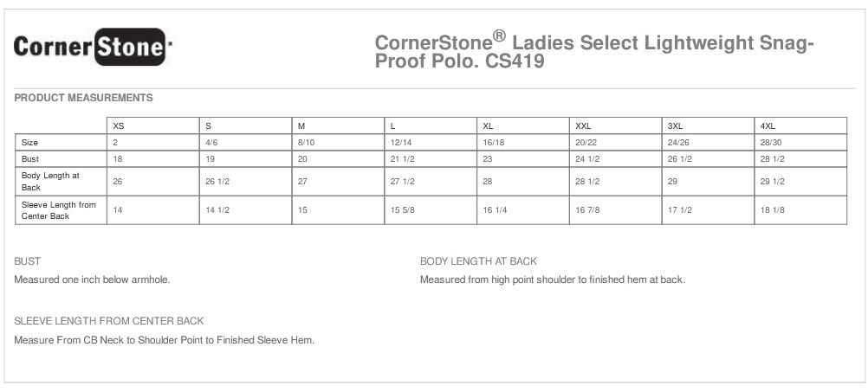Select the Body Length at Back row label
The image size is (868, 392).
[x=50, y=181]
